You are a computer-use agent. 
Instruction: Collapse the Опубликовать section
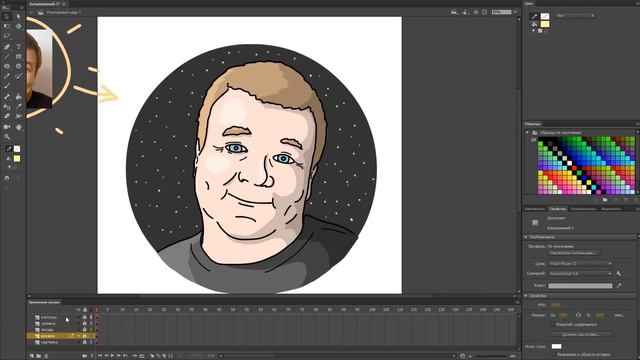click(x=526, y=237)
